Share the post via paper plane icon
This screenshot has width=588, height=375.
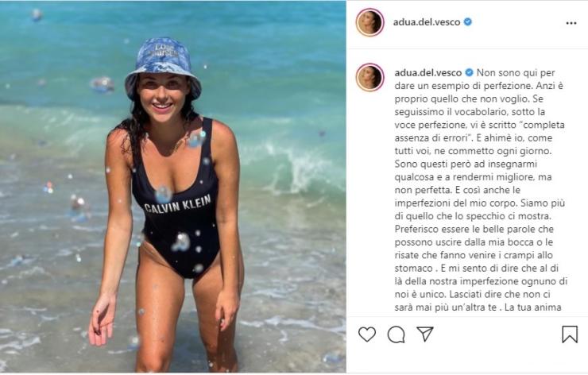(425, 334)
